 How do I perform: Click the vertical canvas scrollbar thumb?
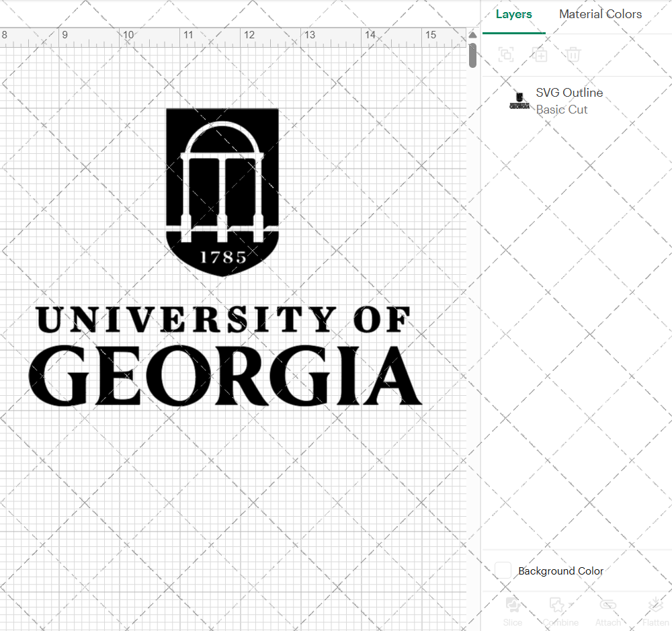pyautogui.click(x=472, y=55)
